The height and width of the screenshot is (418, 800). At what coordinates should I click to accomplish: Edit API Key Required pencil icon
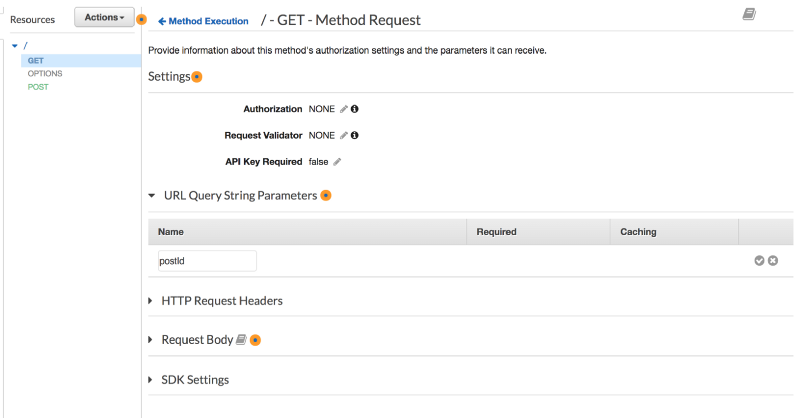pos(337,162)
